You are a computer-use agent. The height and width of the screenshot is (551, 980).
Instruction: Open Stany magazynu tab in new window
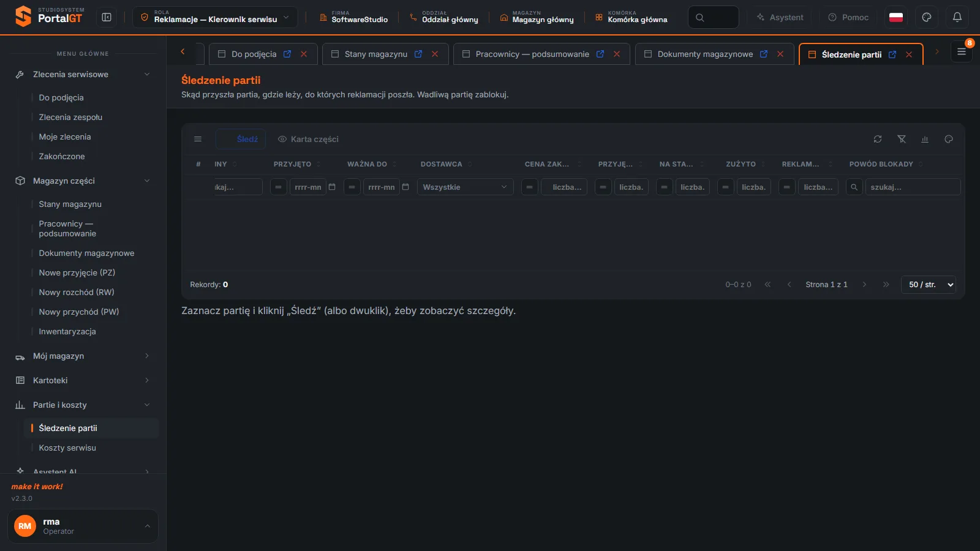point(418,54)
